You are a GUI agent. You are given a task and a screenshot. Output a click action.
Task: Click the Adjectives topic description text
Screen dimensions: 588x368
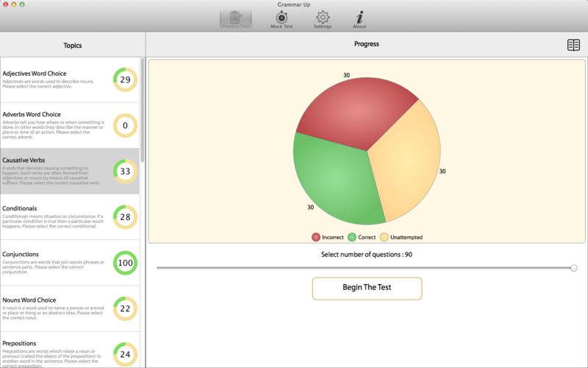point(48,84)
